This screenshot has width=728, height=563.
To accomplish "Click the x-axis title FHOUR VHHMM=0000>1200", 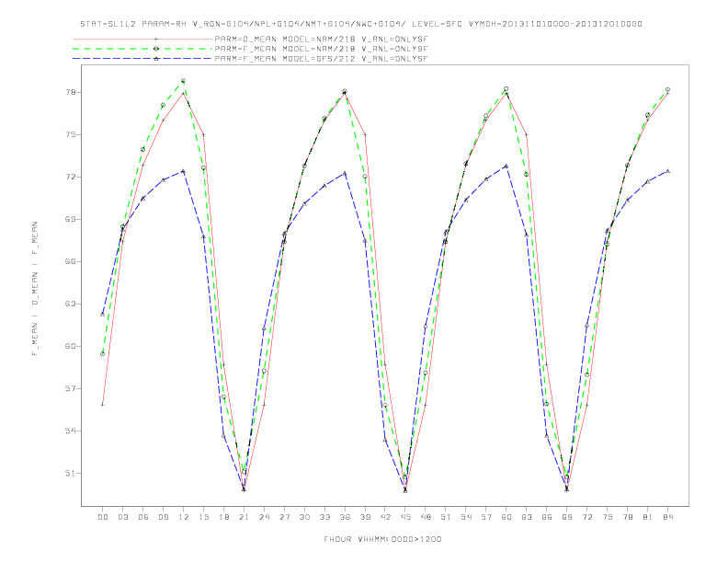I will (x=382, y=539).
